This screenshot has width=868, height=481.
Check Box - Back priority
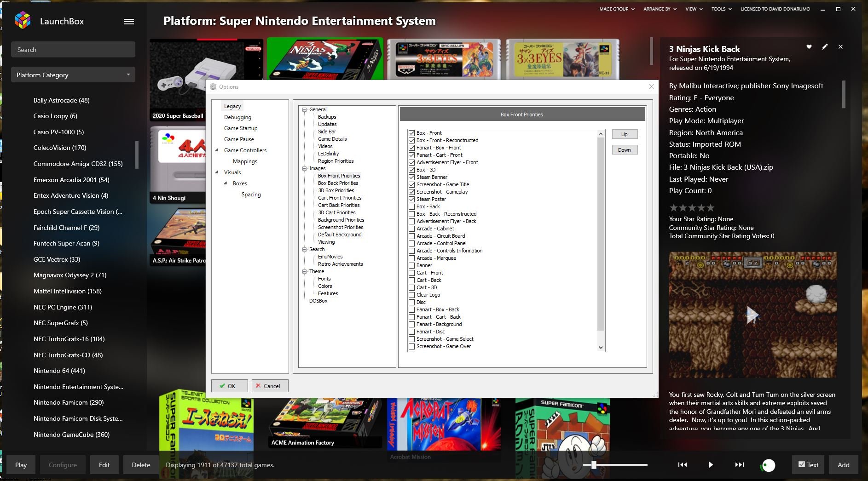[412, 206]
